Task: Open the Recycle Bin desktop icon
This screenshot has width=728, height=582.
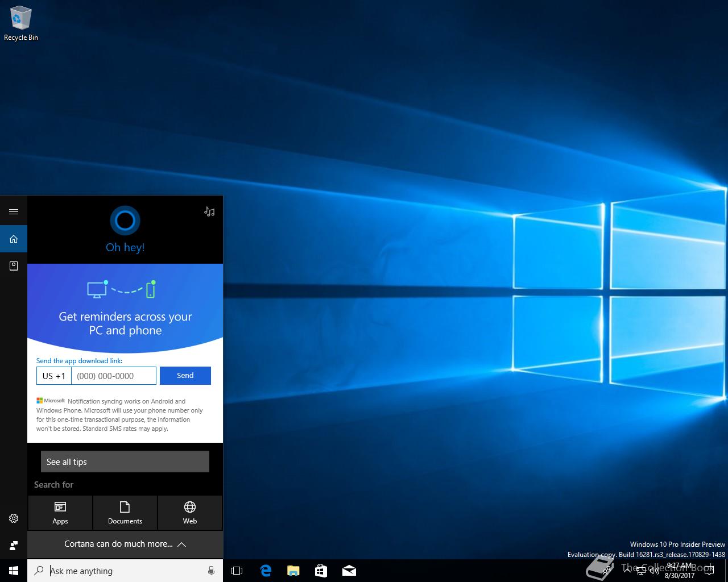Action: [x=21, y=23]
